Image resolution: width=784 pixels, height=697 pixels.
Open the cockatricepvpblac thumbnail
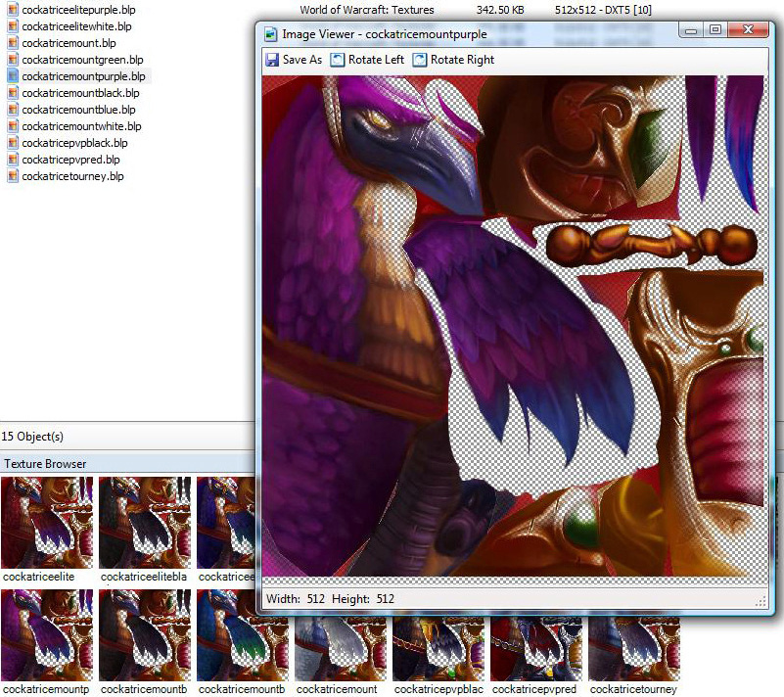[438, 649]
